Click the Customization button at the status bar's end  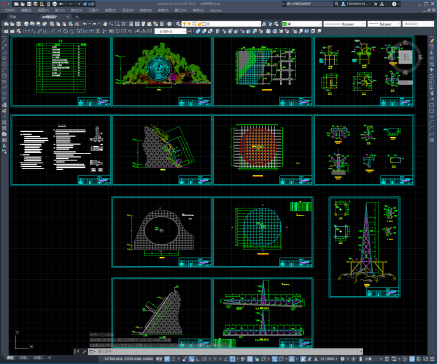point(432,359)
